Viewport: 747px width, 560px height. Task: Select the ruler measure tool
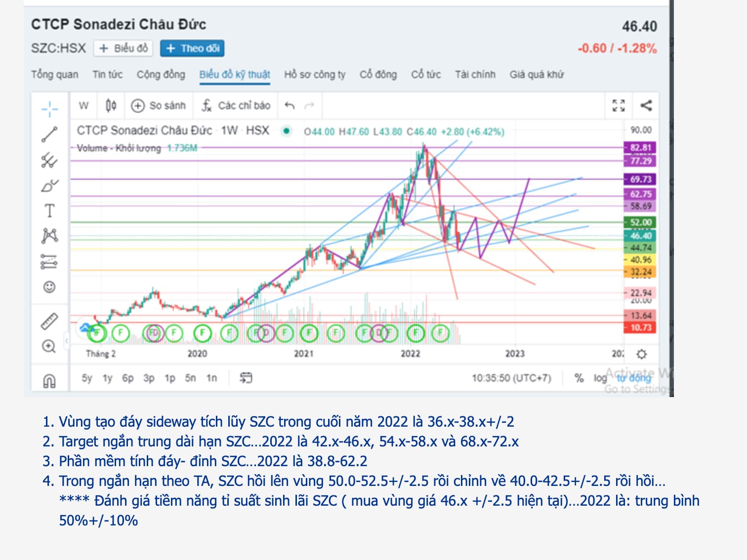[49, 321]
